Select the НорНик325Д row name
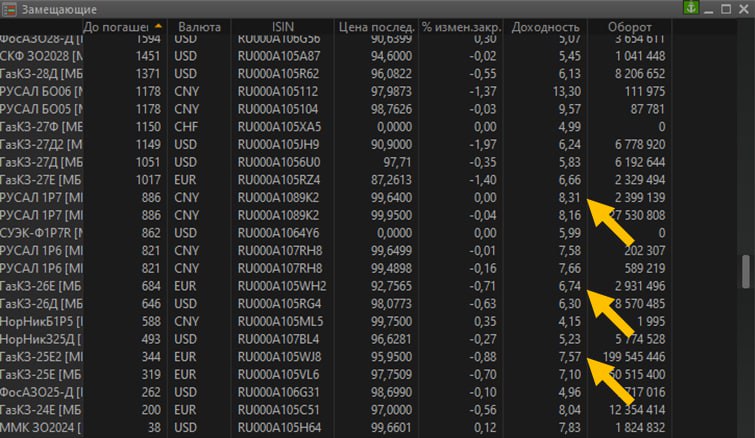Image resolution: width=755 pixels, height=438 pixels. (41, 339)
